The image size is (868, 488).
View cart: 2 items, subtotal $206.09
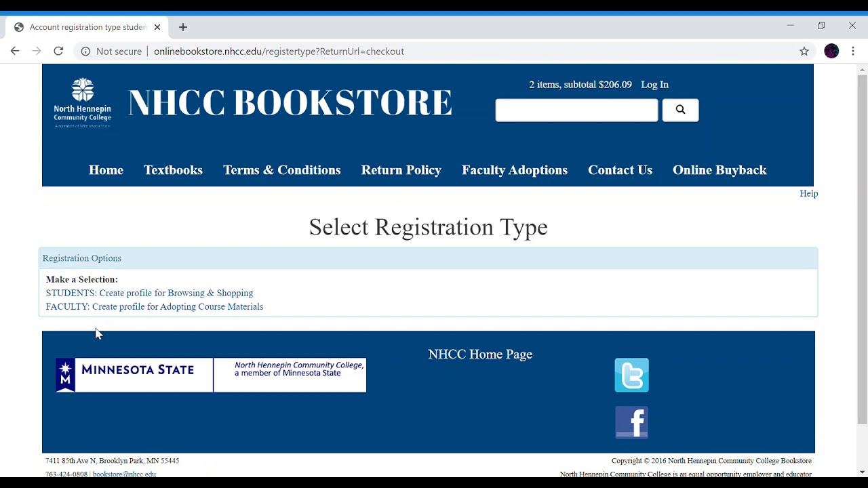click(580, 85)
